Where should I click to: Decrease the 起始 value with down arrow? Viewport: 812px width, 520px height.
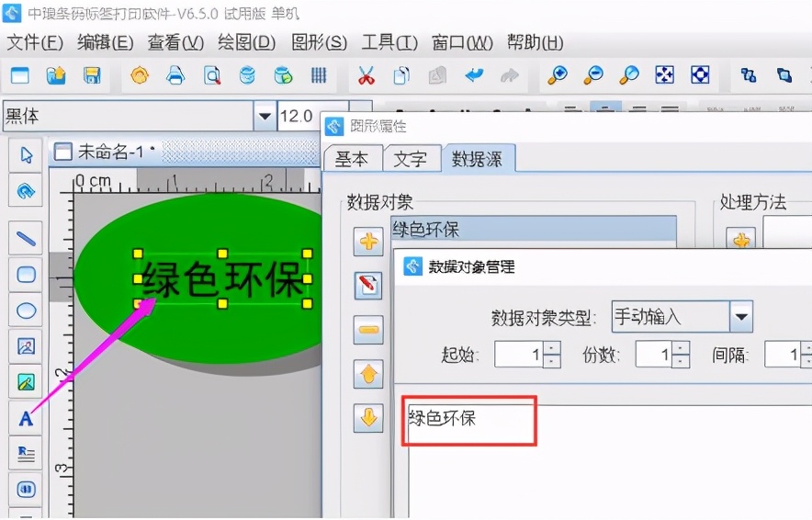[x=552, y=361]
